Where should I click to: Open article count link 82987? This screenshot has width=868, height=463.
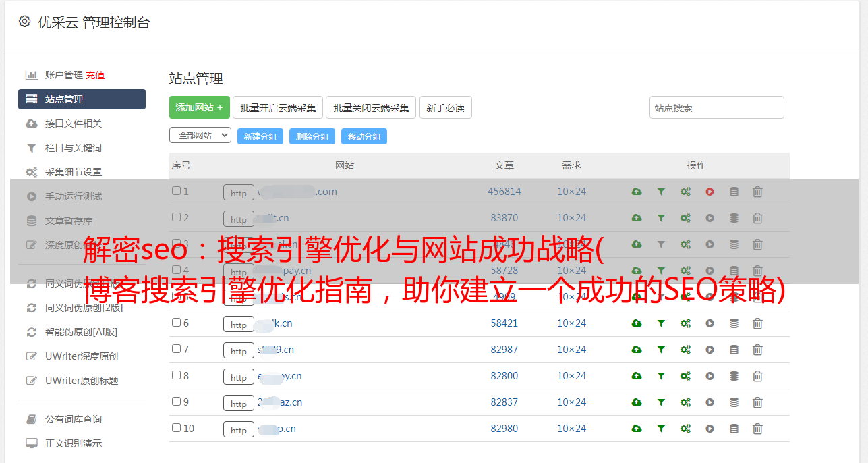[504, 350]
